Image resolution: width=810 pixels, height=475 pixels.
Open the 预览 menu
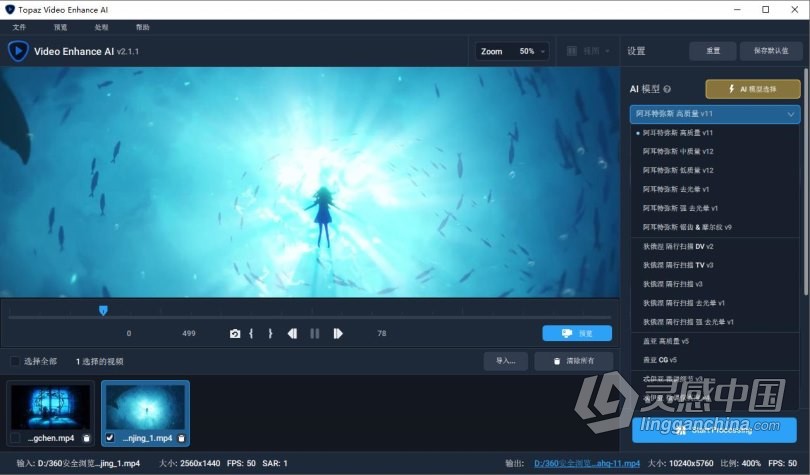tap(60, 27)
